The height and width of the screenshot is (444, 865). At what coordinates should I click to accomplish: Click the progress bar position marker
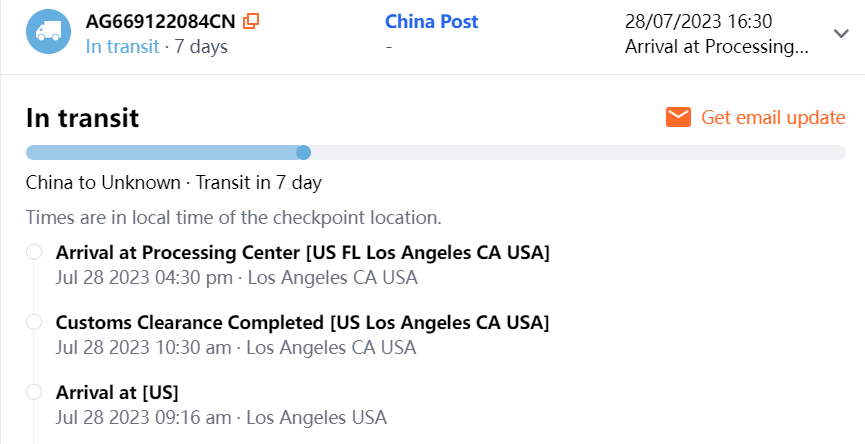[x=304, y=152]
